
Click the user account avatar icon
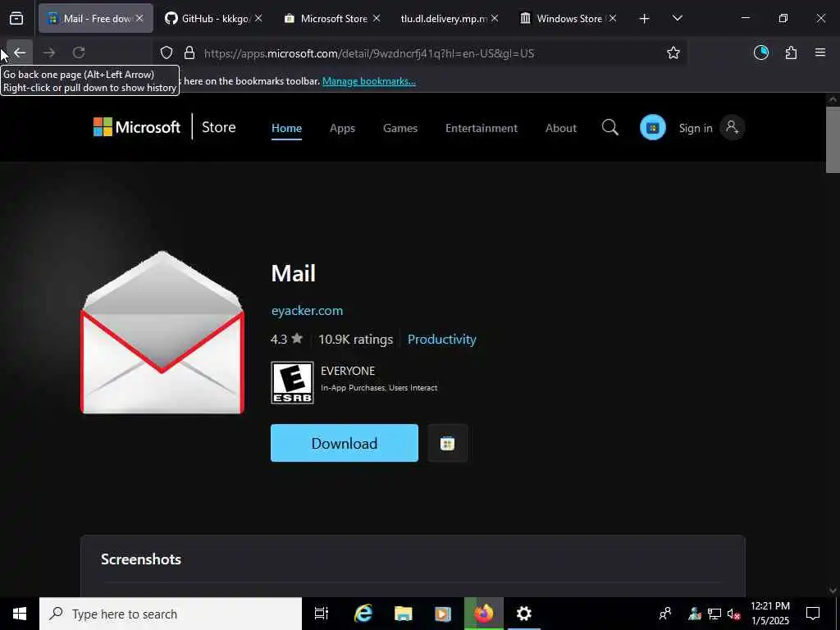732,127
